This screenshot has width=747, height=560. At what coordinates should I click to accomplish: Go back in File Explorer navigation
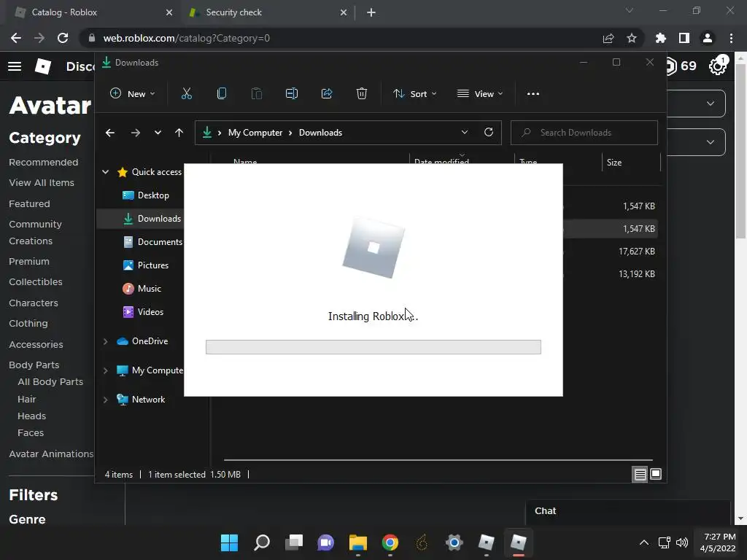pos(110,133)
